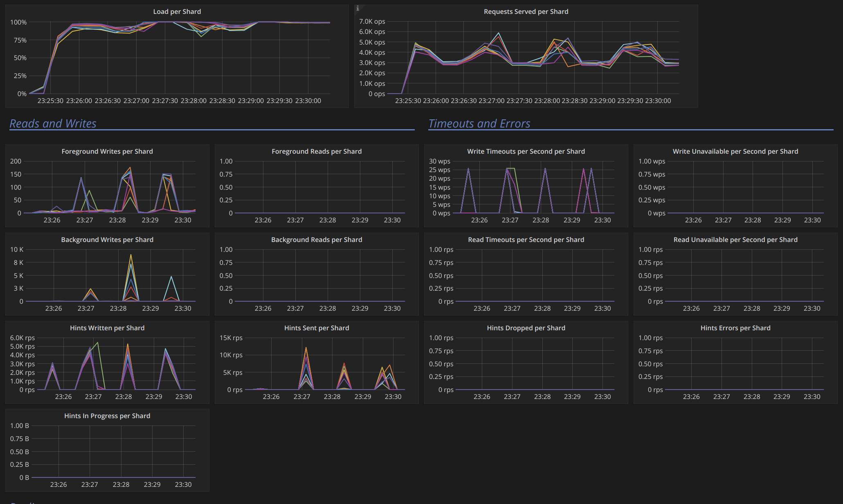This screenshot has width=843, height=504.
Task: Click Background Writes per Shard panel title
Action: [107, 240]
